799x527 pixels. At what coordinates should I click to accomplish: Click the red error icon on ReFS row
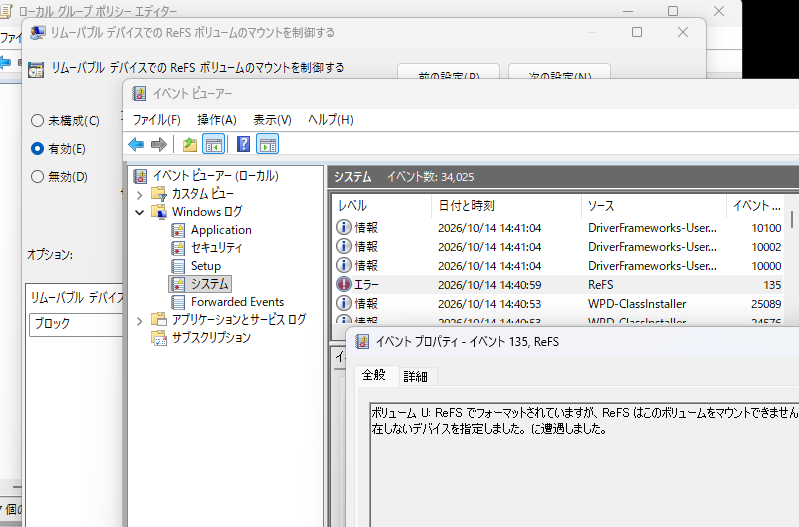[x=344, y=284]
